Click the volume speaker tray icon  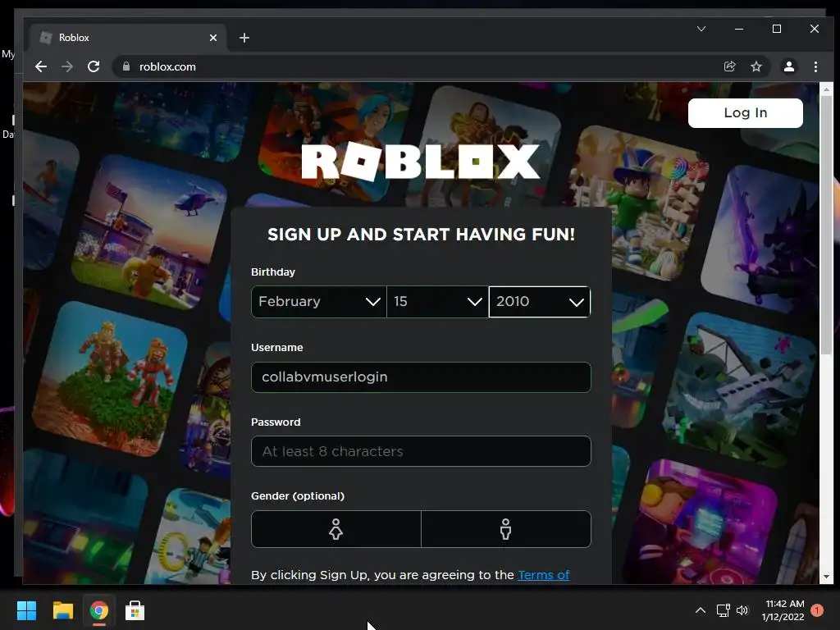pyautogui.click(x=742, y=610)
